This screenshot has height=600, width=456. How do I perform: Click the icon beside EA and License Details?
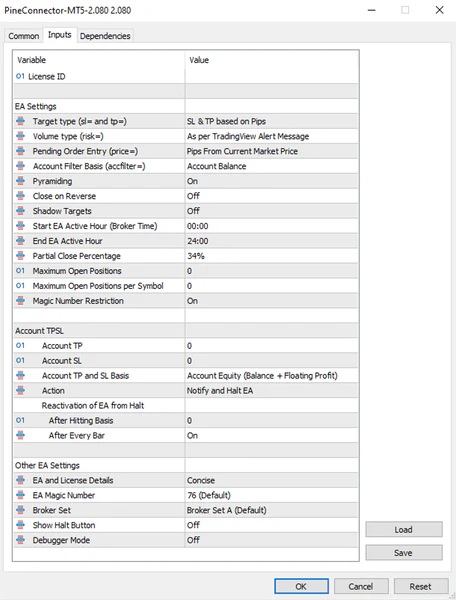[21, 480]
